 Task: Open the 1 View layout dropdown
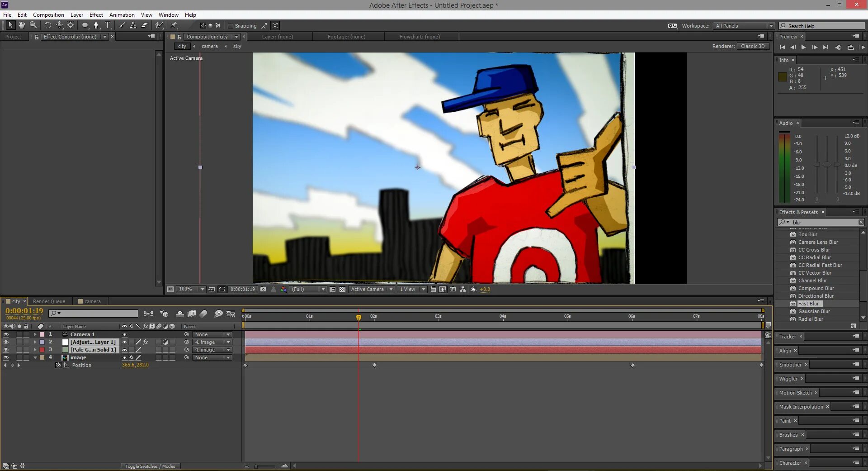pos(412,289)
